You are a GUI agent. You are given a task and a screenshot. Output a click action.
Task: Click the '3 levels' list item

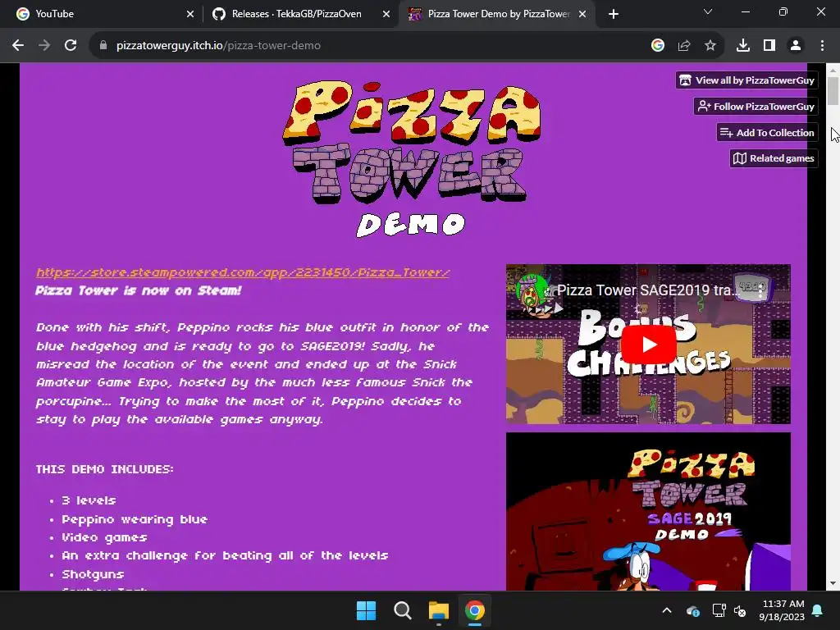click(89, 500)
